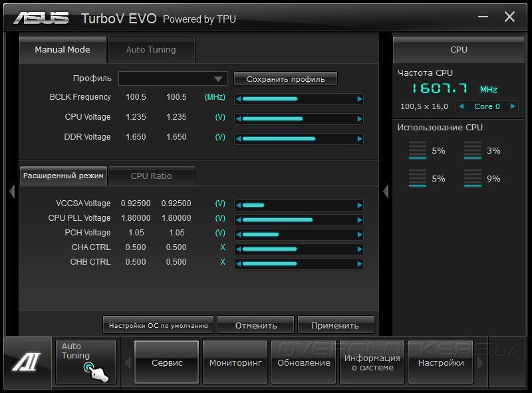Restore defaults via Настройки ОС по умолчанию
This screenshot has height=393, width=532.
(158, 325)
